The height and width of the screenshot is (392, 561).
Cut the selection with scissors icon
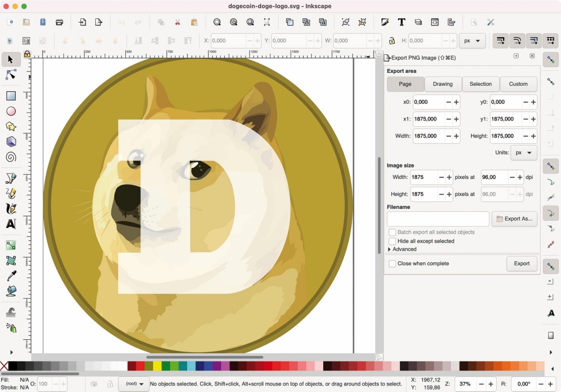(x=178, y=22)
